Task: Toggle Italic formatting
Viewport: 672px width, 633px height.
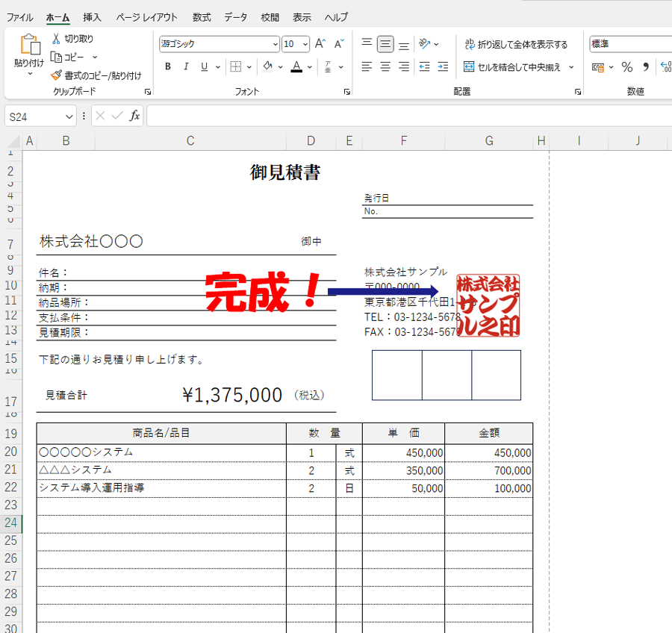Action: [x=186, y=67]
